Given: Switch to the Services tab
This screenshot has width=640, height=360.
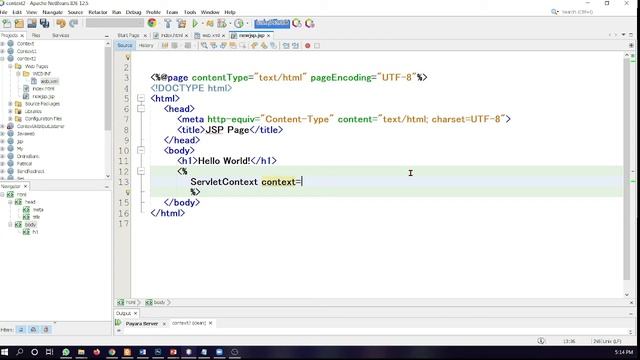Looking at the screenshot, I should click(60, 36).
